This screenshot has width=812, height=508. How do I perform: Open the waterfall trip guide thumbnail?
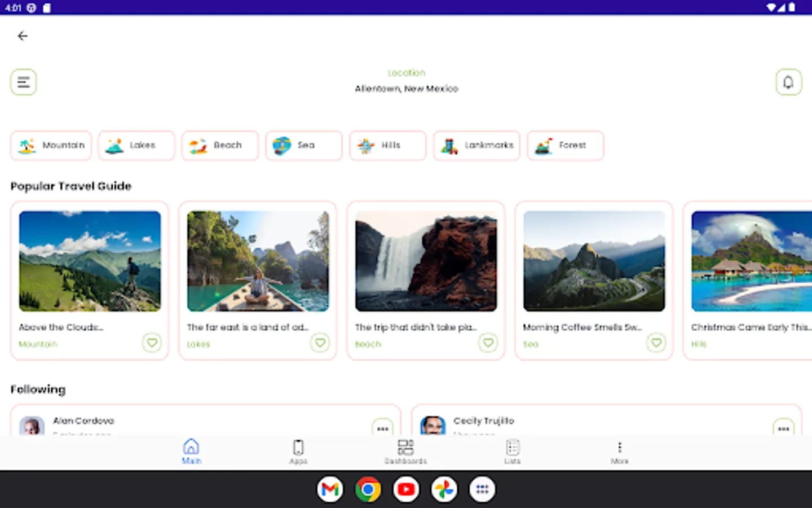426,261
